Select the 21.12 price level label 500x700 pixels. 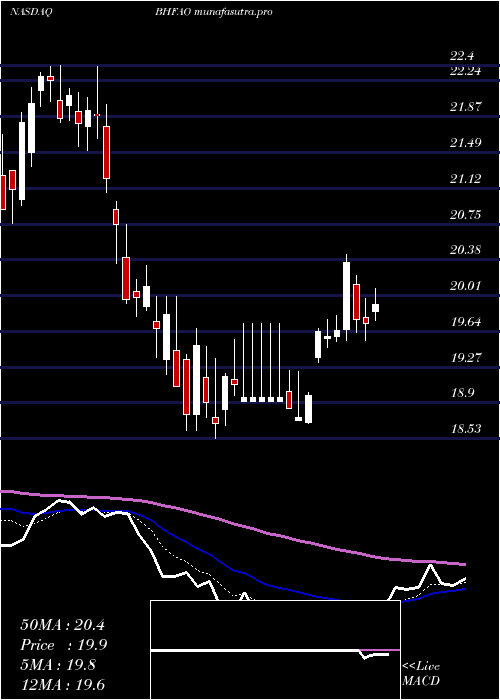coord(466,179)
